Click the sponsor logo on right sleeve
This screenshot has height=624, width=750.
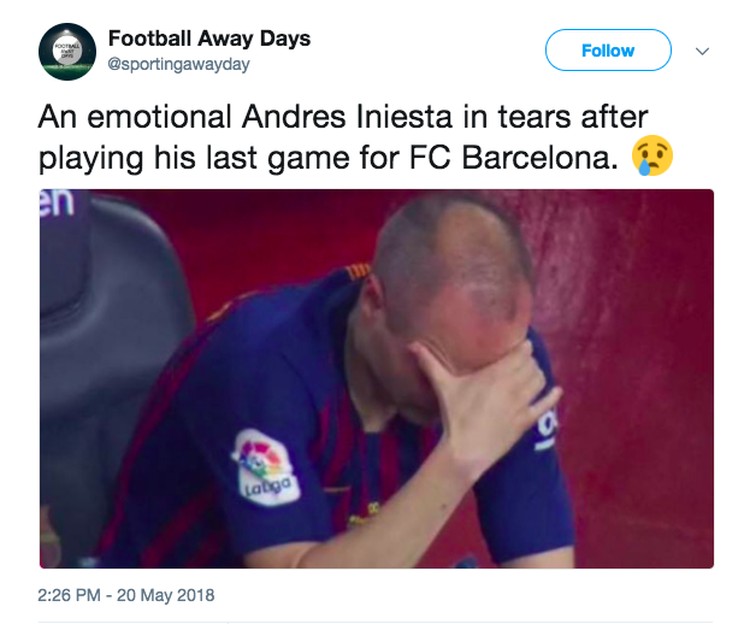tap(546, 428)
